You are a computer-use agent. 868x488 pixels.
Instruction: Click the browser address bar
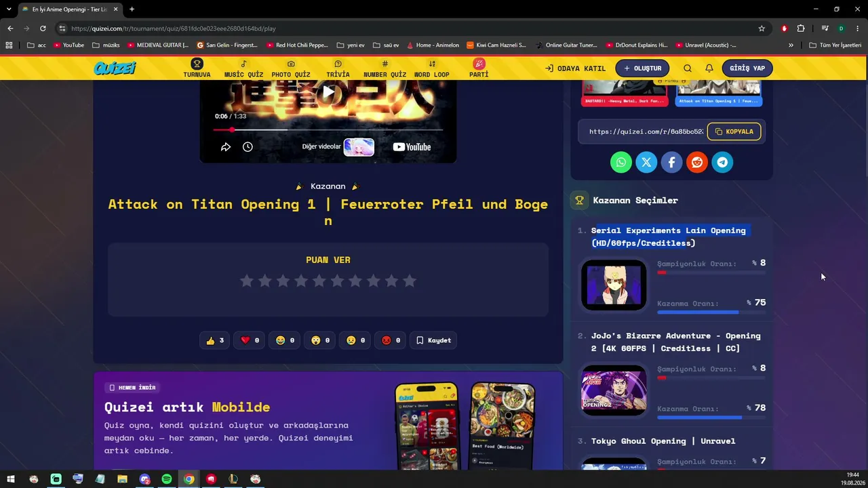[407, 28]
